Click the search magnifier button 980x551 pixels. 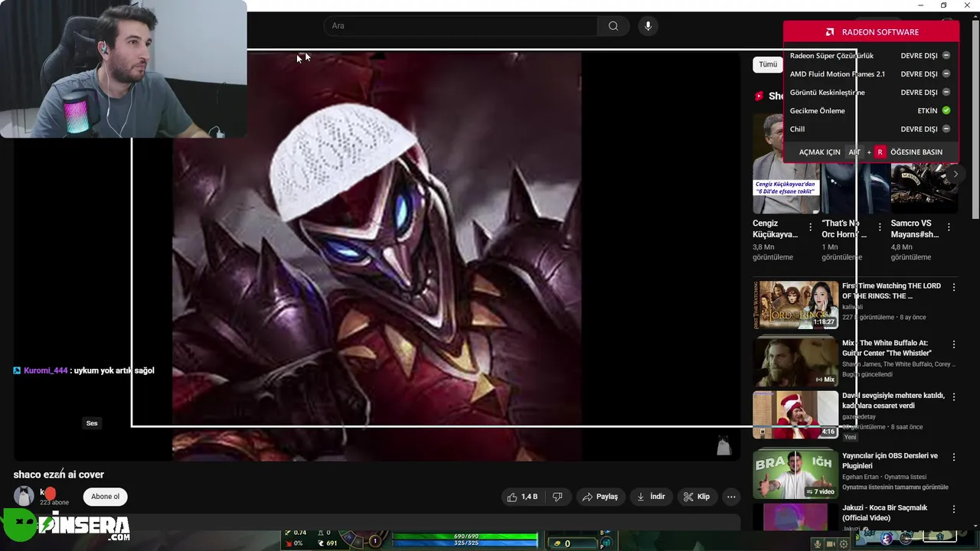coord(613,26)
